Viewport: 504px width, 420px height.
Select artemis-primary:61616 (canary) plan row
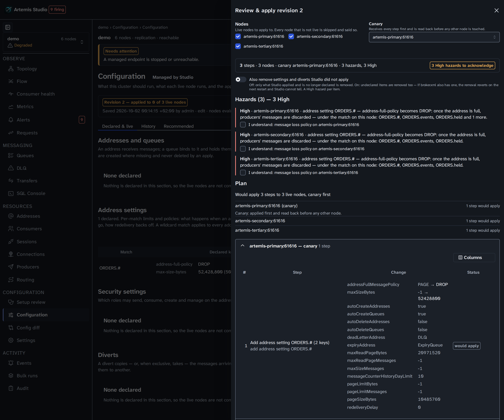[x=367, y=209]
